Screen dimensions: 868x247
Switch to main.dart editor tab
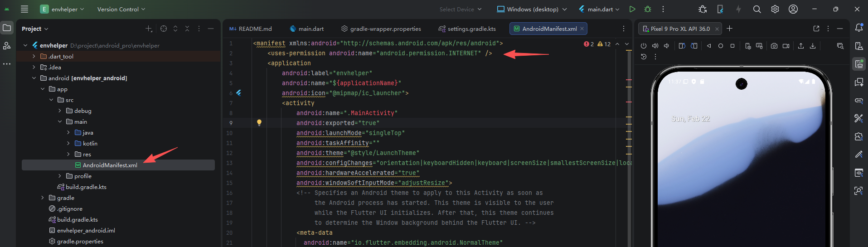point(307,29)
